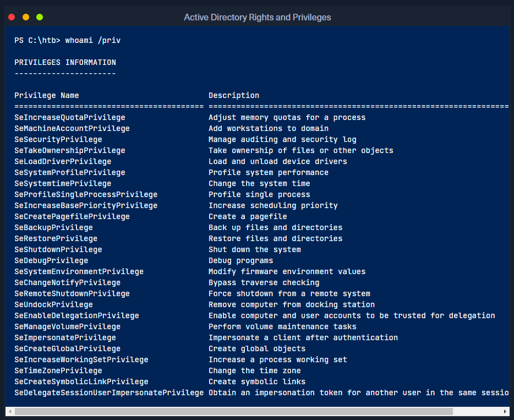Click the horizontal scrollbar left arrow
Screen dimensions: 514x420
pos(9,411)
